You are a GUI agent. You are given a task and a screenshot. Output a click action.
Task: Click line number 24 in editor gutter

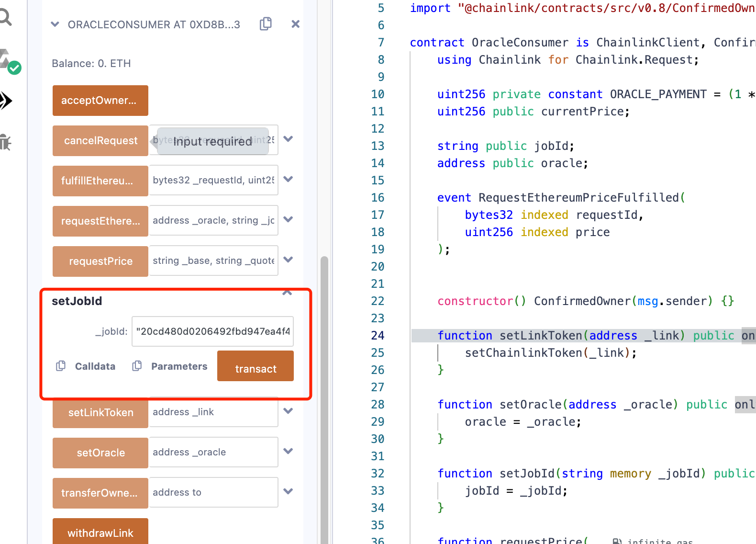[x=378, y=336]
